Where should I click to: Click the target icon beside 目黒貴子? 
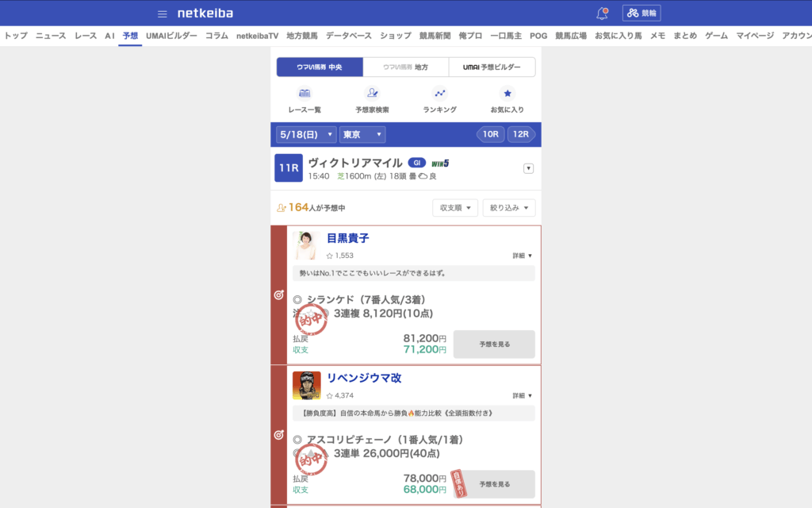[278, 295]
